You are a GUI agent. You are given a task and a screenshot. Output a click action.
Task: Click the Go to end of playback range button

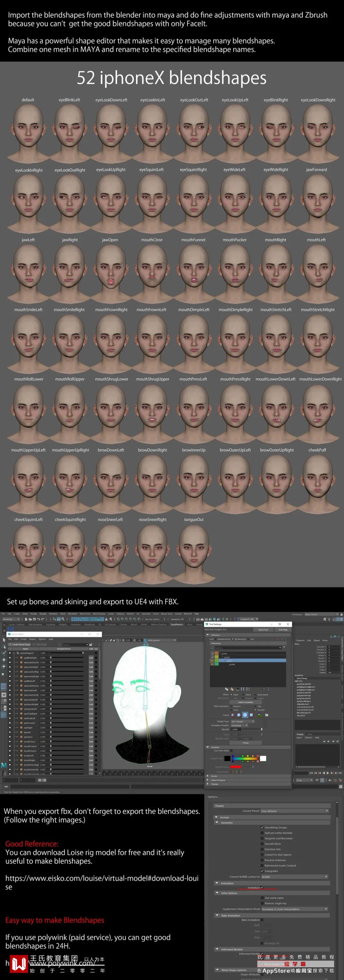pyautogui.click(x=340, y=773)
